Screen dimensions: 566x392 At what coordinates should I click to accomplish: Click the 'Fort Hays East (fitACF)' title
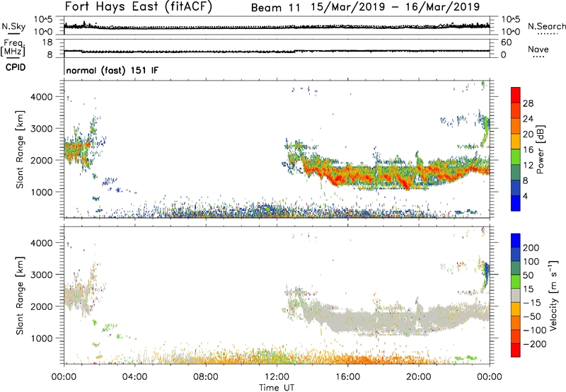click(x=139, y=6)
